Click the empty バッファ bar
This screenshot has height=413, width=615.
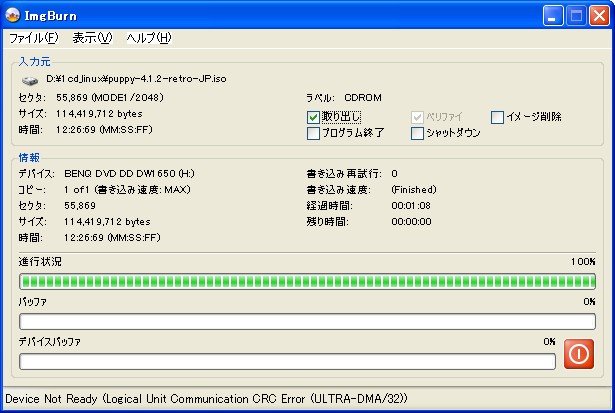click(308, 322)
